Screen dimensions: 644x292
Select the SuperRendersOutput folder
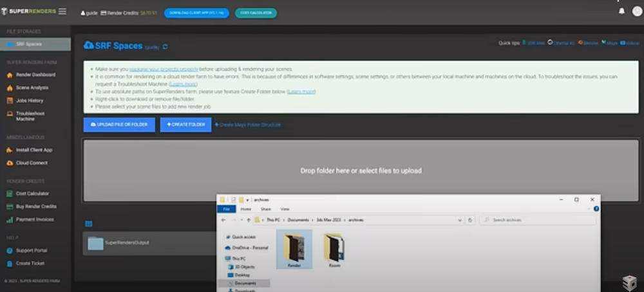pos(149,242)
